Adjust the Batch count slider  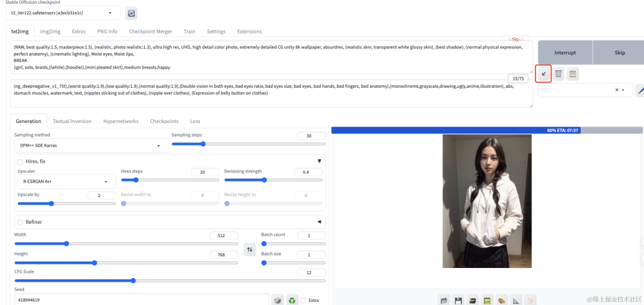point(293,244)
